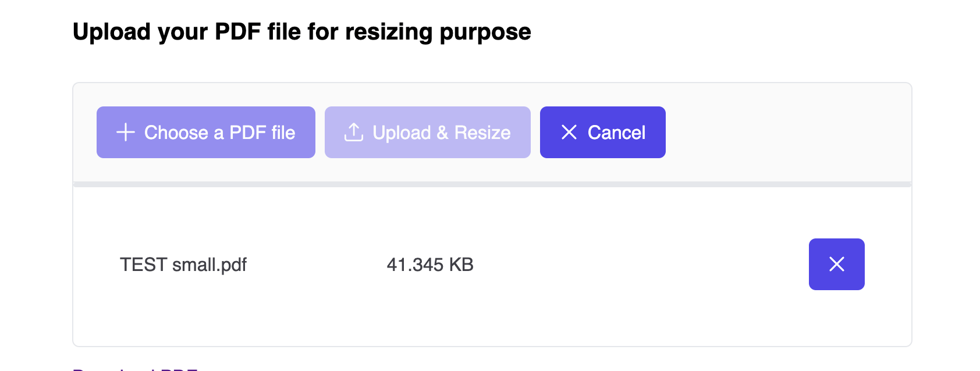Screen dimensions: 980x371
Task: Click empty space in the TEST small.pdf row
Action: (640, 265)
